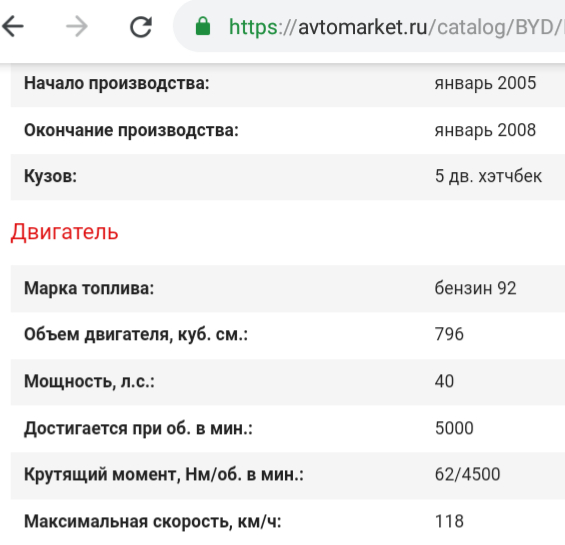Click the Крутящий момент row label
The image size is (565, 545).
(164, 474)
